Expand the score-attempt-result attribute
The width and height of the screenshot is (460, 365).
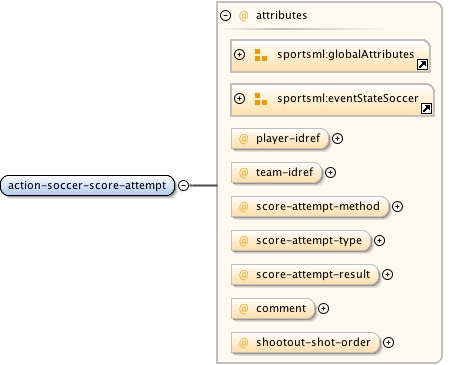[387, 274]
